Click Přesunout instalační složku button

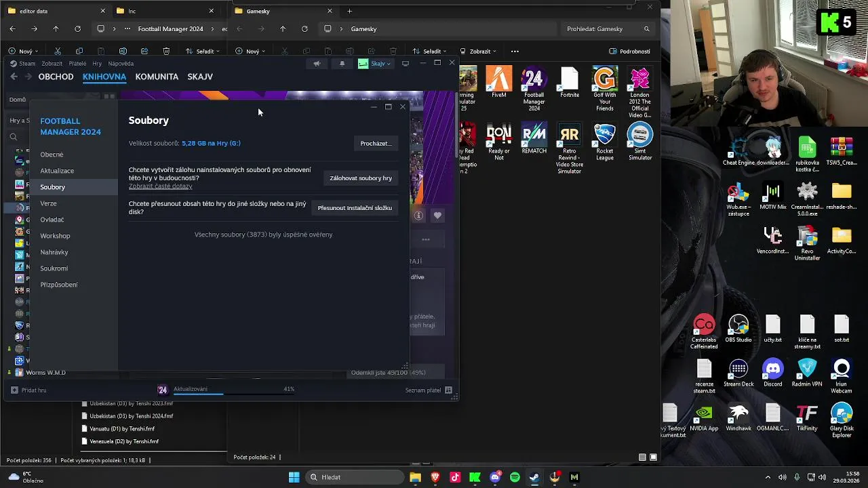click(x=355, y=208)
